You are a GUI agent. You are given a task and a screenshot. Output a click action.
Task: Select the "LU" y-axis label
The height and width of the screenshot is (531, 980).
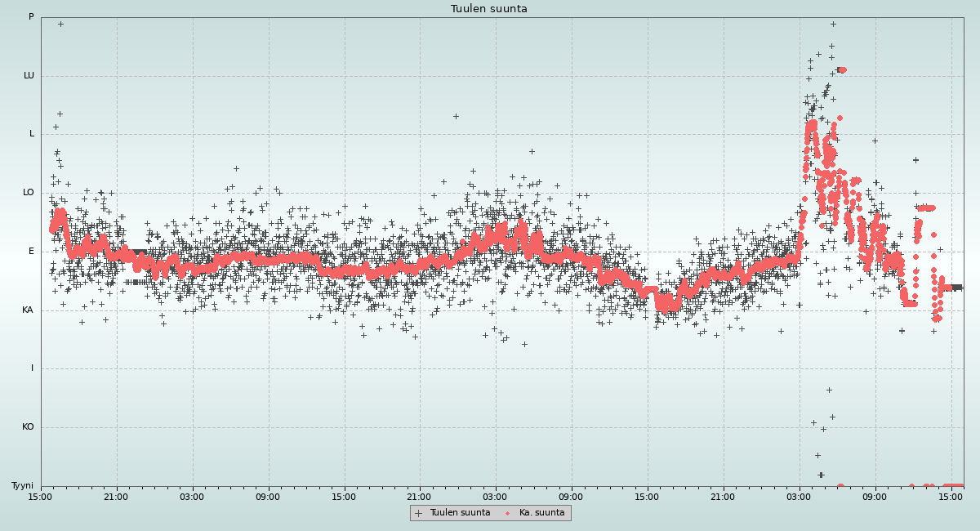pyautogui.click(x=29, y=76)
